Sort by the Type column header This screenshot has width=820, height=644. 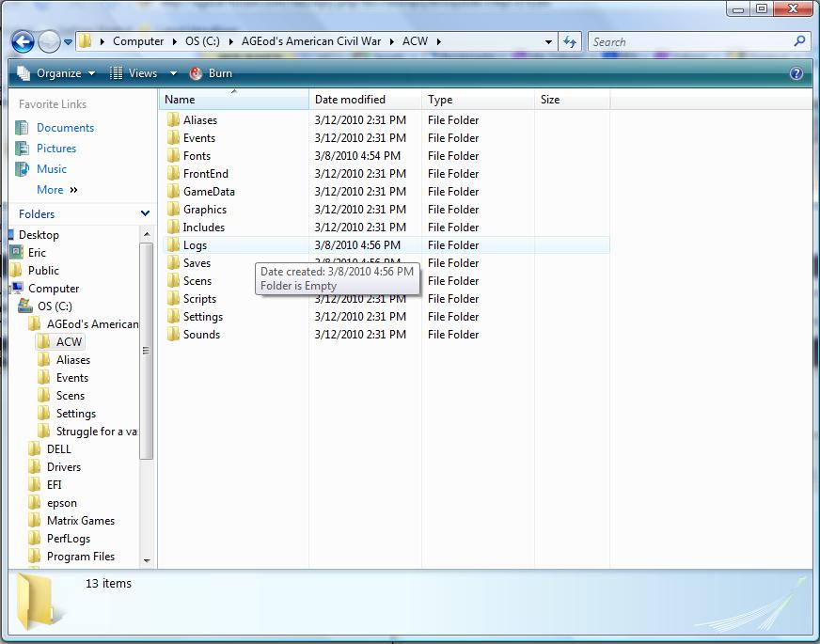click(440, 100)
